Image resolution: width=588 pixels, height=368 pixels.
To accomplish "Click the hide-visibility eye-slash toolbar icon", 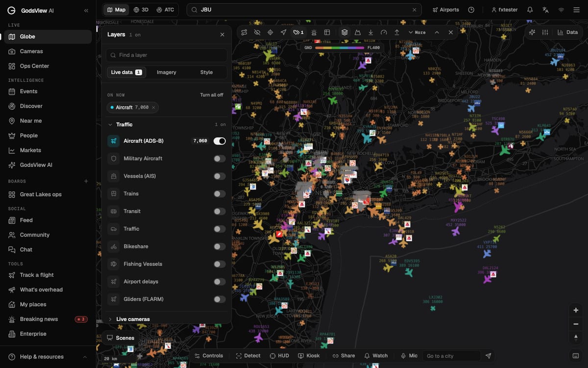I will 257,32.
